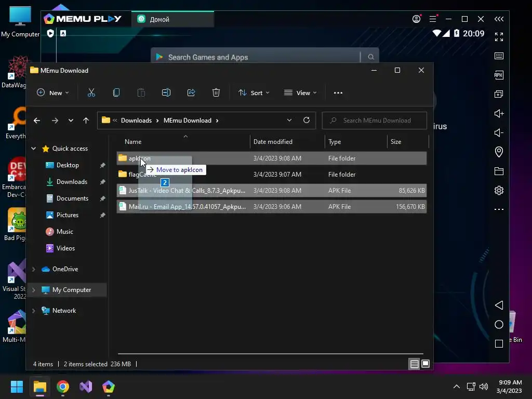
Task: Open more tools (three dots) in MEmu sidebar
Action: pyautogui.click(x=499, y=209)
